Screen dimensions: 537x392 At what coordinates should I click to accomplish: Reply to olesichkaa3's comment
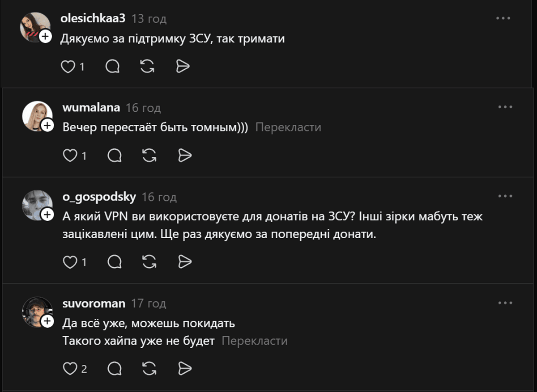112,67
